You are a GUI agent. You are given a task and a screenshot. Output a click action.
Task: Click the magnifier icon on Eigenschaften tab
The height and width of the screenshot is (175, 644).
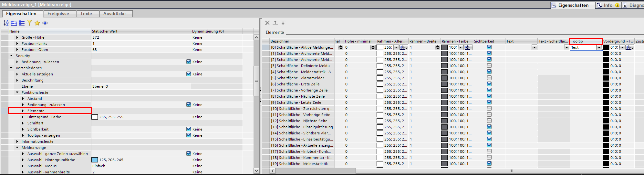point(554,5)
